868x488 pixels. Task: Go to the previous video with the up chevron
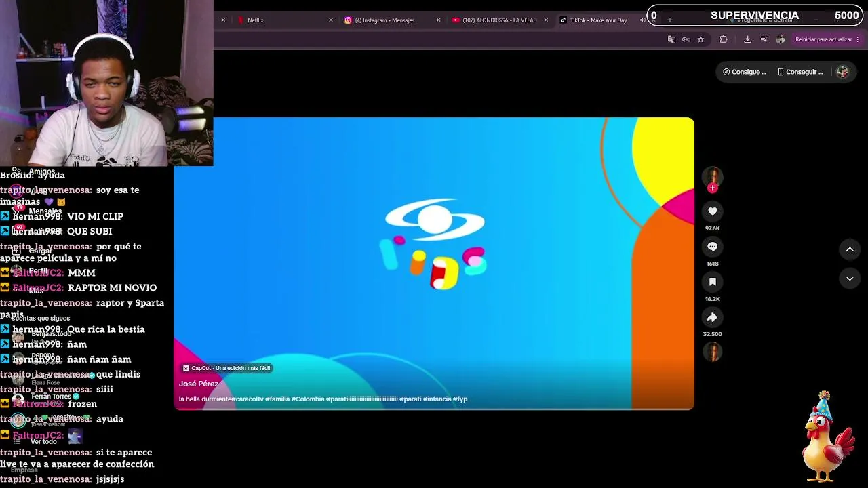coord(850,249)
